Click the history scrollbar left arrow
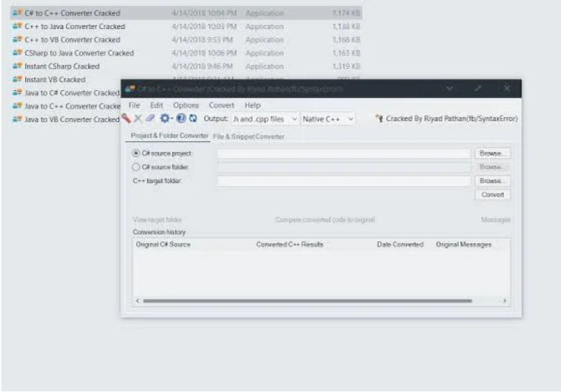The height and width of the screenshot is (392, 561). [x=138, y=301]
